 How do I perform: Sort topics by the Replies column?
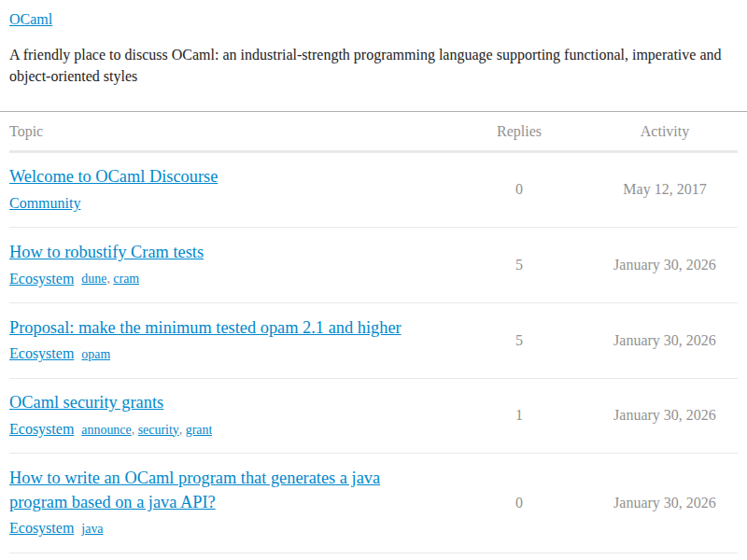519,132
